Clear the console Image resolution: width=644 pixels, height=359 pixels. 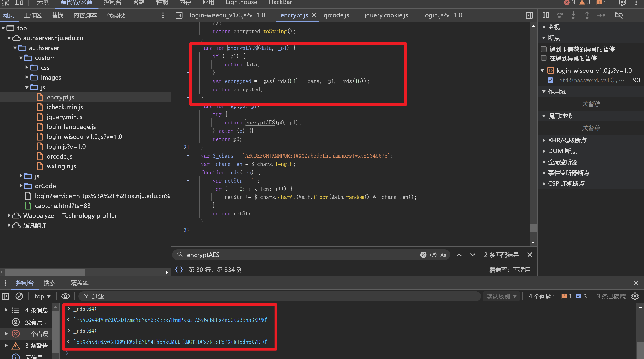pyautogui.click(x=19, y=296)
